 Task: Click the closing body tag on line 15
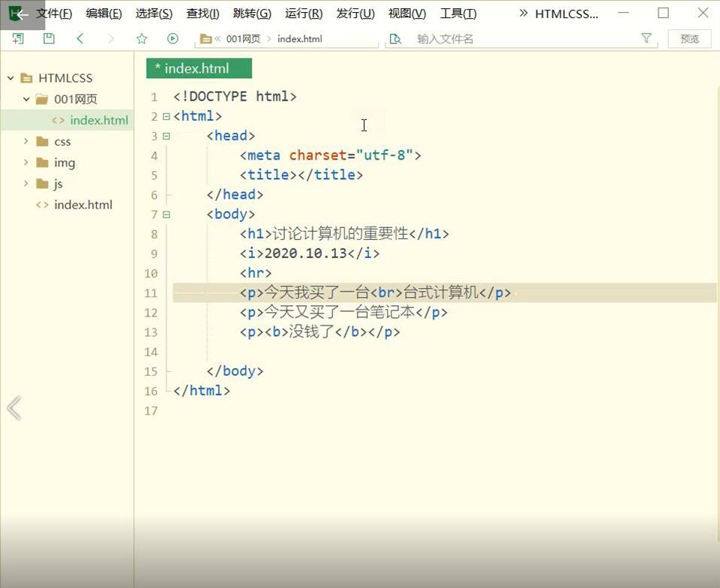235,371
